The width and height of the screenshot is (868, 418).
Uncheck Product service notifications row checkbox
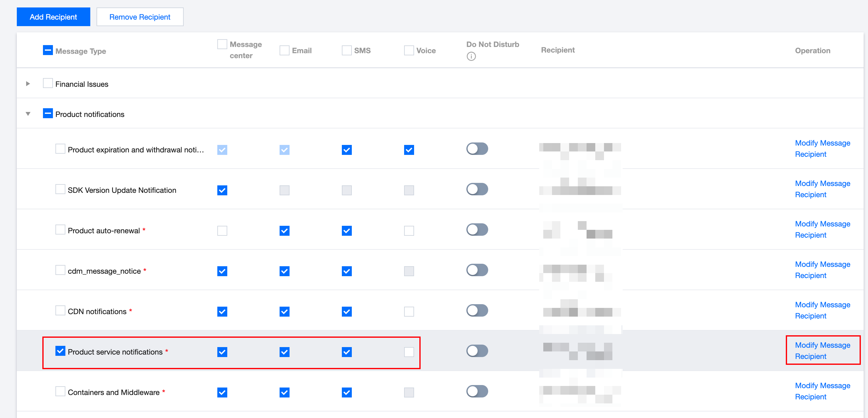point(60,351)
